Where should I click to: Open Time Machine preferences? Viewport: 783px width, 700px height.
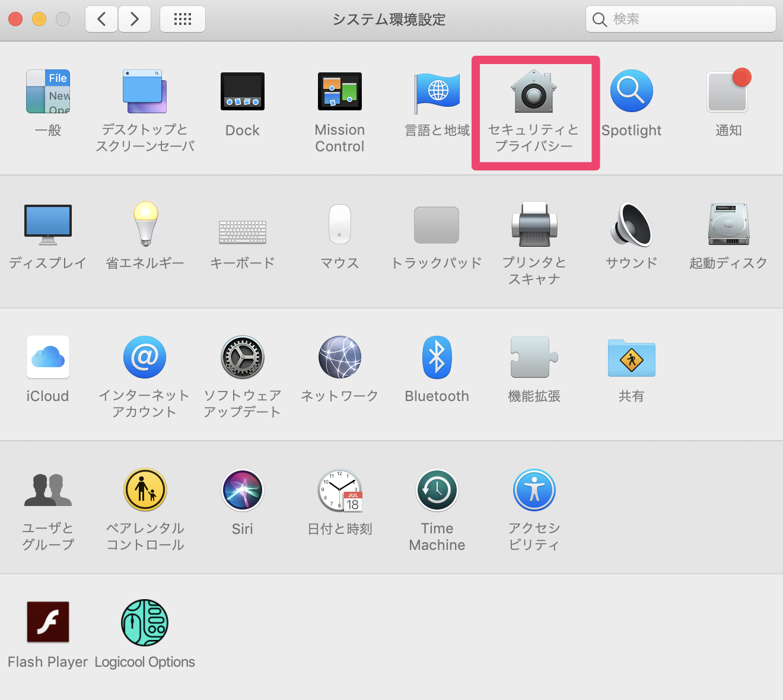(x=437, y=490)
